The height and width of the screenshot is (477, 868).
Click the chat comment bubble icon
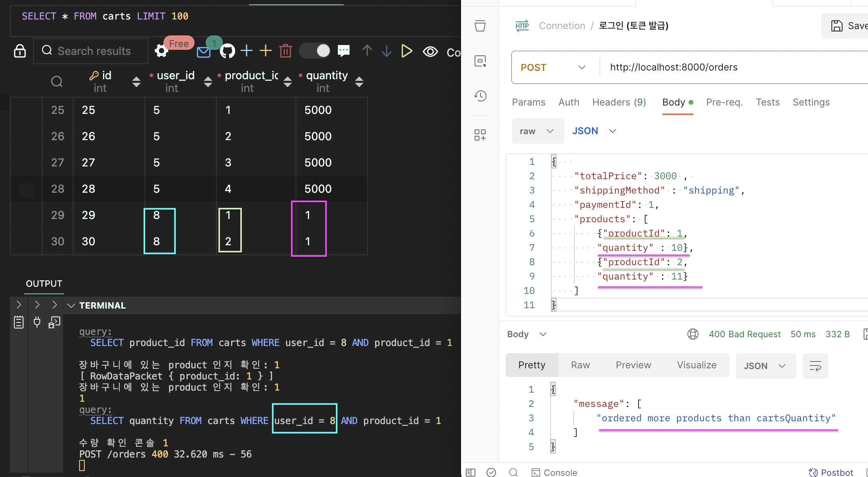(344, 51)
